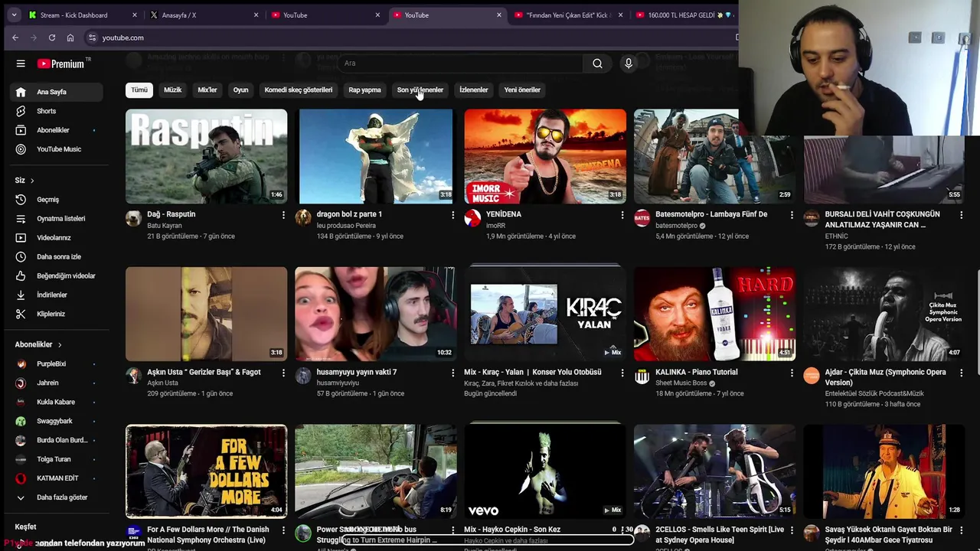Select the Mix'ler filter chip
This screenshot has width=980, height=551.
pos(207,90)
